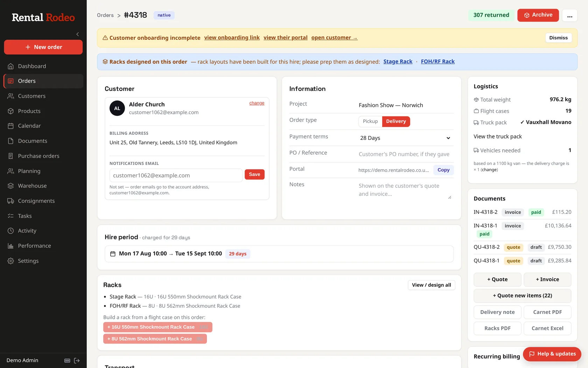Open the Activity clock icon
Screen dimensions: 588x368
point(11,231)
